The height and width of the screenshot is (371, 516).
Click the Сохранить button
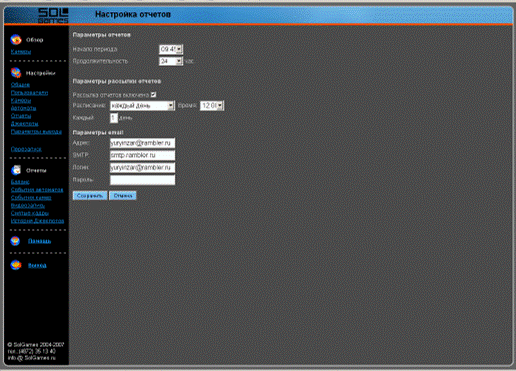point(90,196)
